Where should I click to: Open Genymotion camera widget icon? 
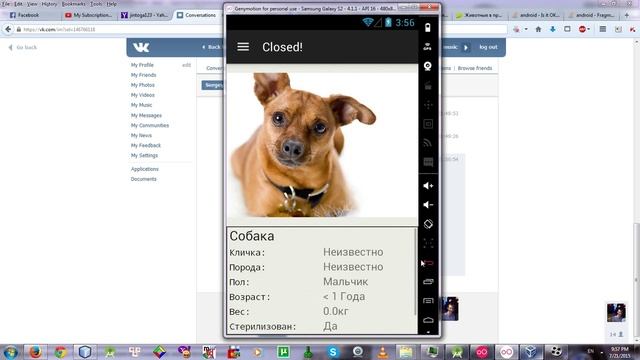coord(427,66)
